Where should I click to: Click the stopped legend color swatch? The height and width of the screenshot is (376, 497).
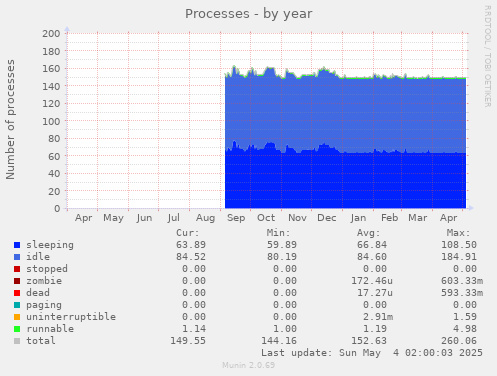coord(17,269)
